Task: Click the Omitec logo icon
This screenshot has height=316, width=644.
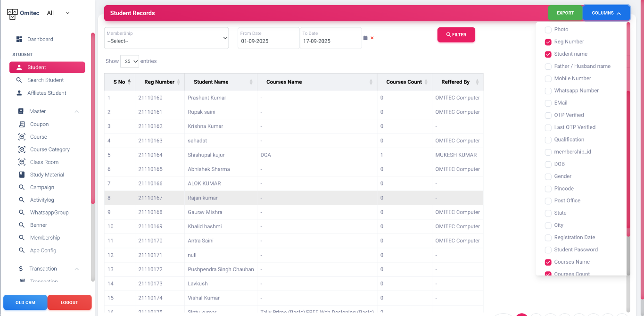Action: click(12, 13)
